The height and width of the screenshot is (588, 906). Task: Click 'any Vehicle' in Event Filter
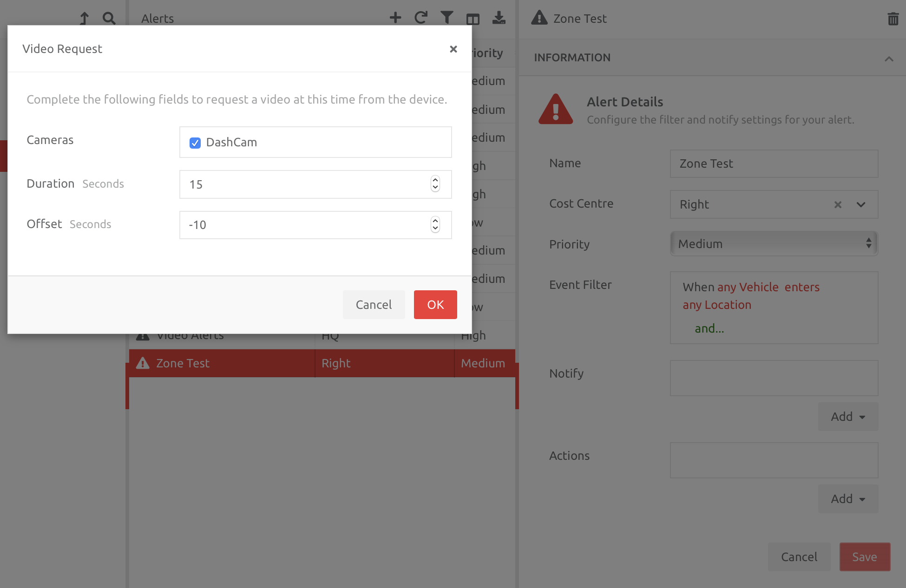pyautogui.click(x=748, y=287)
